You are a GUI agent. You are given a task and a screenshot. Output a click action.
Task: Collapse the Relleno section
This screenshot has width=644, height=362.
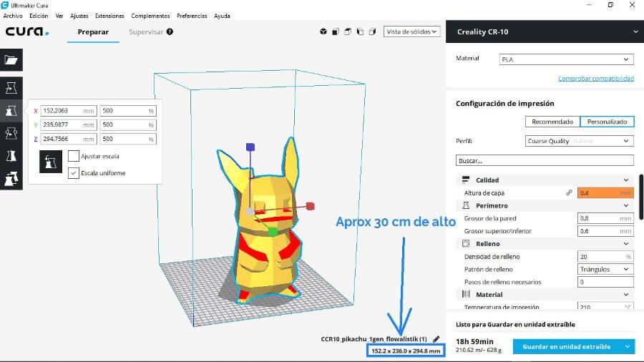point(626,243)
